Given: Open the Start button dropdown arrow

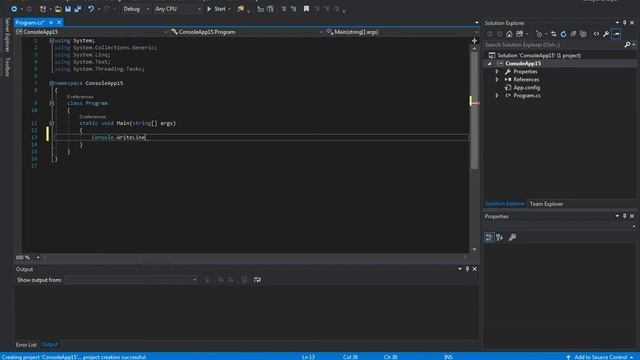Looking at the screenshot, I should 229,9.
